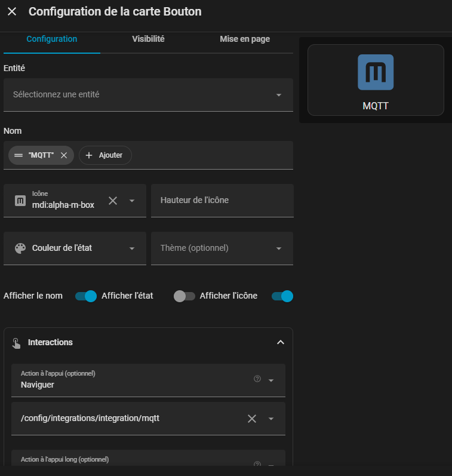Remove the "MQTT" name chip
The height and width of the screenshot is (476, 452).
pyautogui.click(x=64, y=155)
